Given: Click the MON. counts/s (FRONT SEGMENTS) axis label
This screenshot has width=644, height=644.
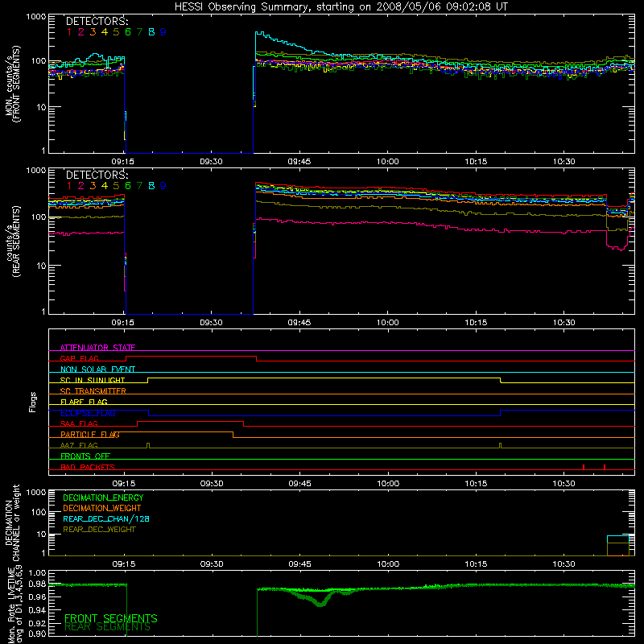Looking at the screenshot, I should [12, 84].
